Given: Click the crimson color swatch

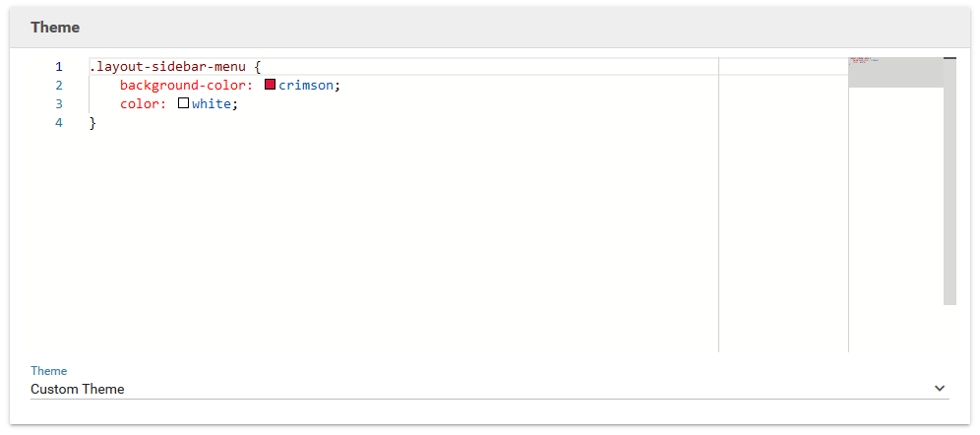Looking at the screenshot, I should click(271, 85).
